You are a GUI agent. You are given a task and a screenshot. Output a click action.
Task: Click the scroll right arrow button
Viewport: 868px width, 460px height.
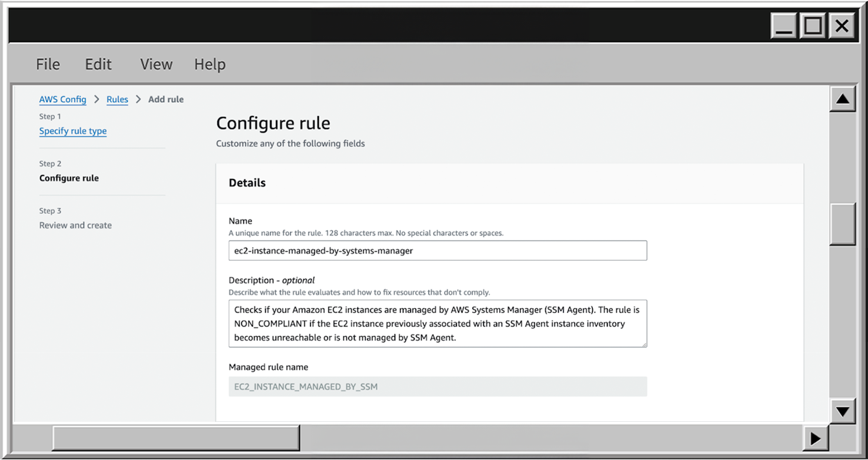(816, 438)
